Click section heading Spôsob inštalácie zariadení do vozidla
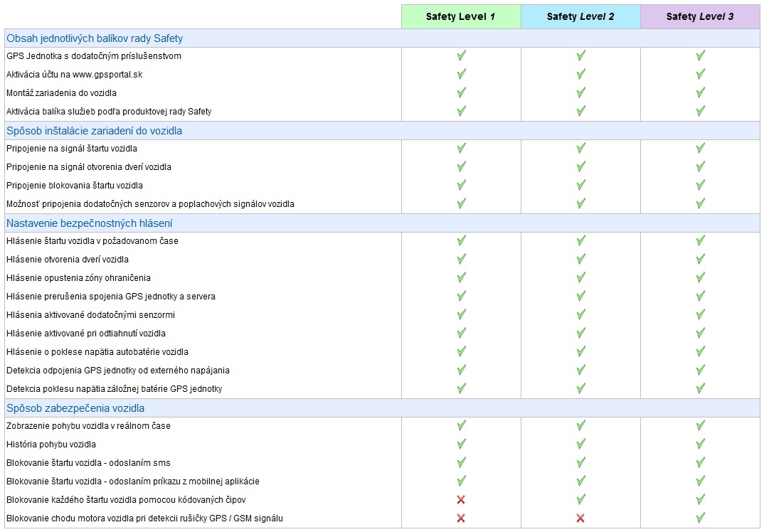The height and width of the screenshot is (532, 764). pos(94,131)
